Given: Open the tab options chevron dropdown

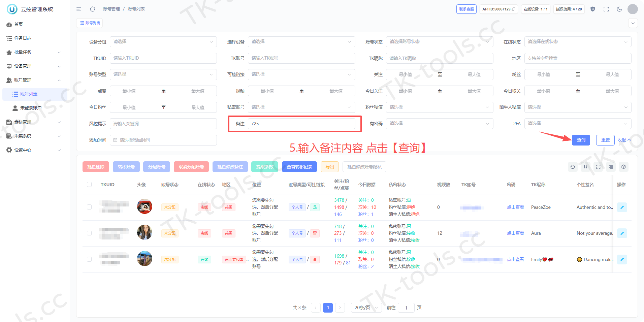Looking at the screenshot, I should [x=633, y=23].
